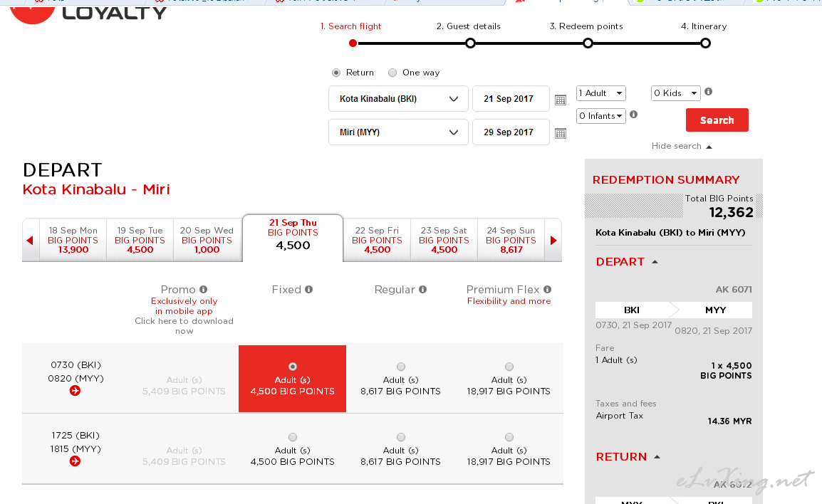Click the Airport Tax amount 14.36 MYR

729,421
